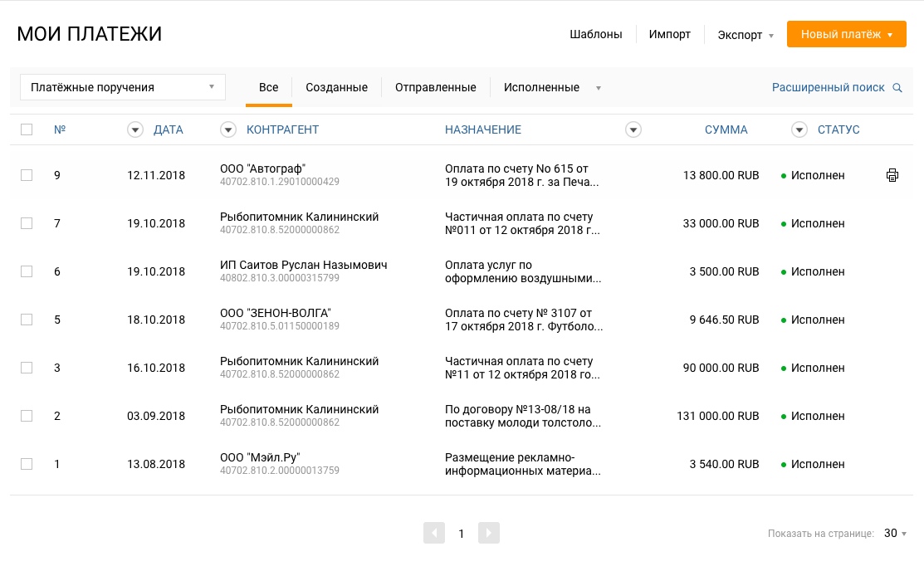
Task: Switch to the Исполненные tab
Action: (x=541, y=87)
